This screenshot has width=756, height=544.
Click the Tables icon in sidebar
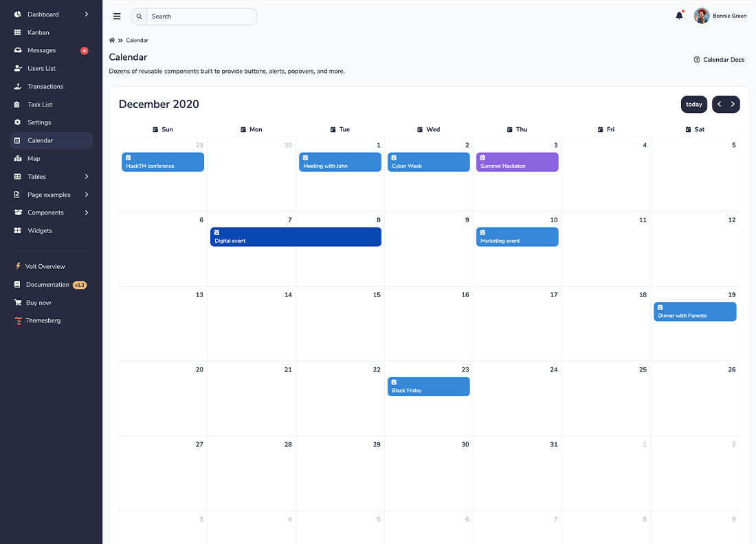point(18,177)
